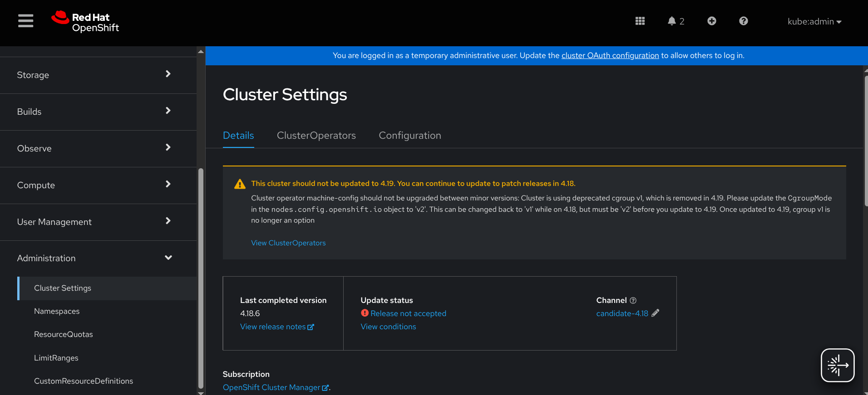Viewport: 868px width, 395px height.
Task: Open the Lightspeed assistant floating button
Action: point(838,365)
